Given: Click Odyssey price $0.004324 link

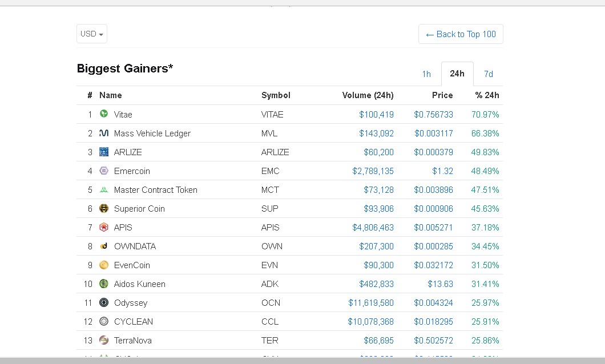Looking at the screenshot, I should pyautogui.click(x=433, y=303).
